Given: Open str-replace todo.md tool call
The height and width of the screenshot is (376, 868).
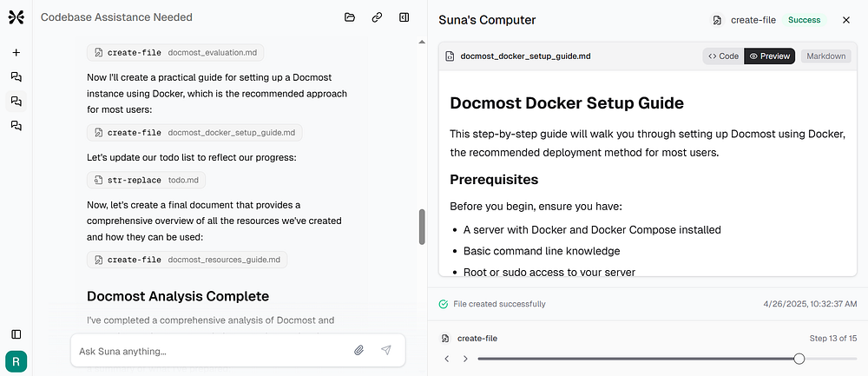Looking at the screenshot, I should (147, 180).
